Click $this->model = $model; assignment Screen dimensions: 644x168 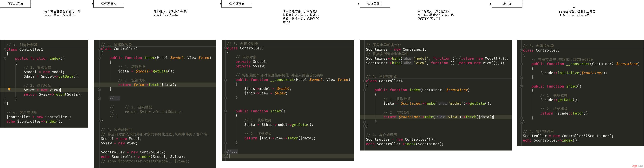click(268, 89)
